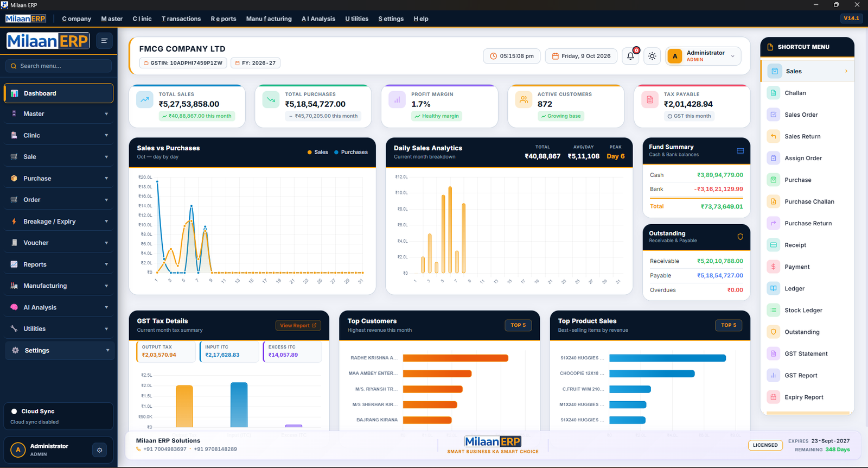Expand the Breakage / Expiry sidebar menu
Viewport: 868px width, 468px height.
[x=59, y=222]
